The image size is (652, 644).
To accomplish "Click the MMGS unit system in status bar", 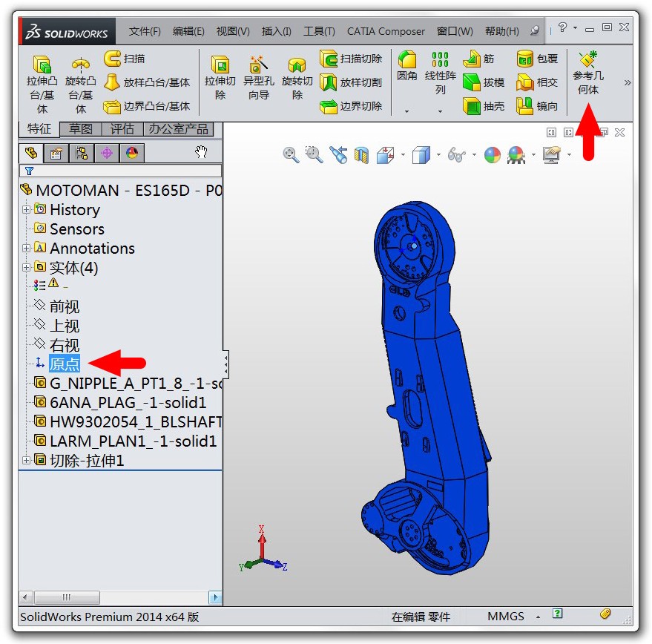I will pos(506,616).
